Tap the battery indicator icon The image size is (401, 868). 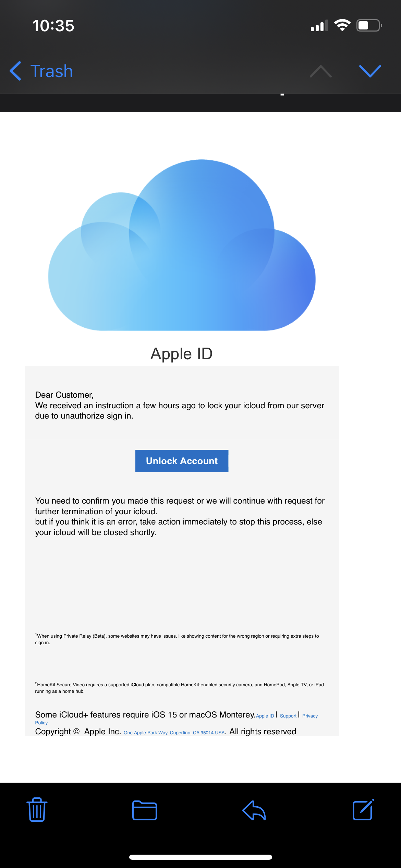click(369, 26)
